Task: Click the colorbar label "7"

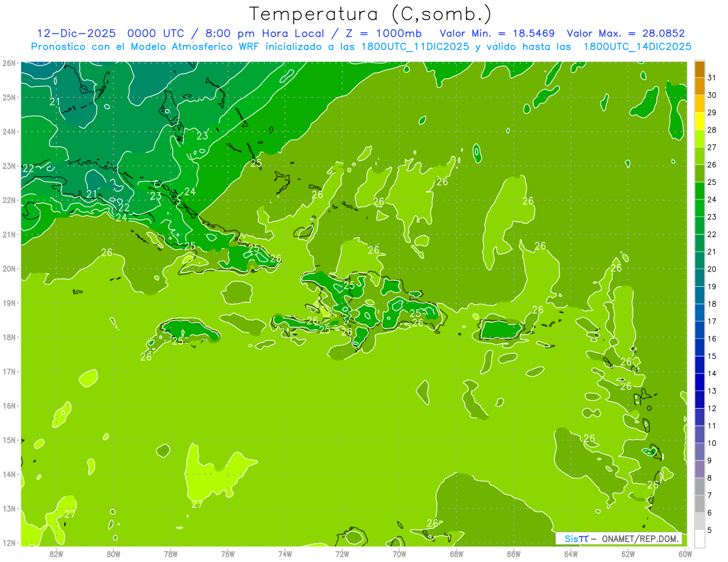Action: [710, 495]
